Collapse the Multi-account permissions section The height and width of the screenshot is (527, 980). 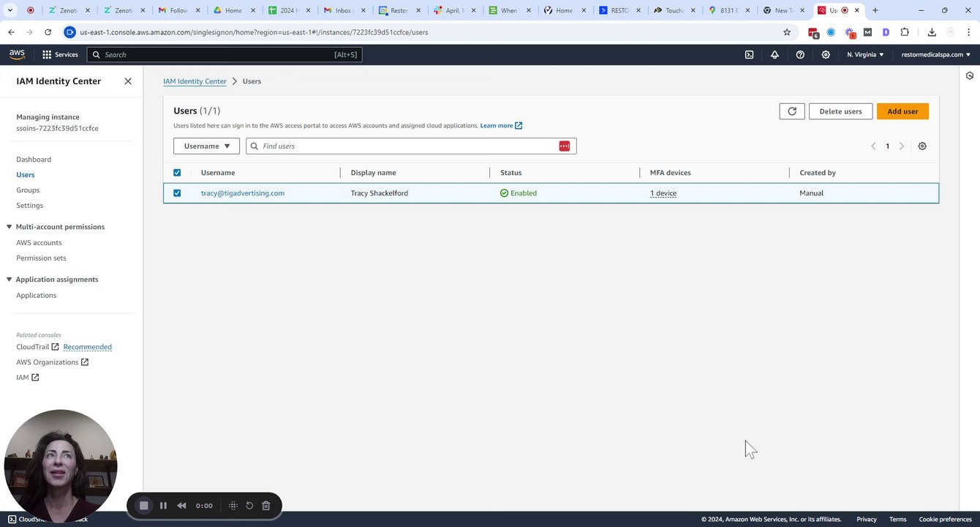click(9, 227)
